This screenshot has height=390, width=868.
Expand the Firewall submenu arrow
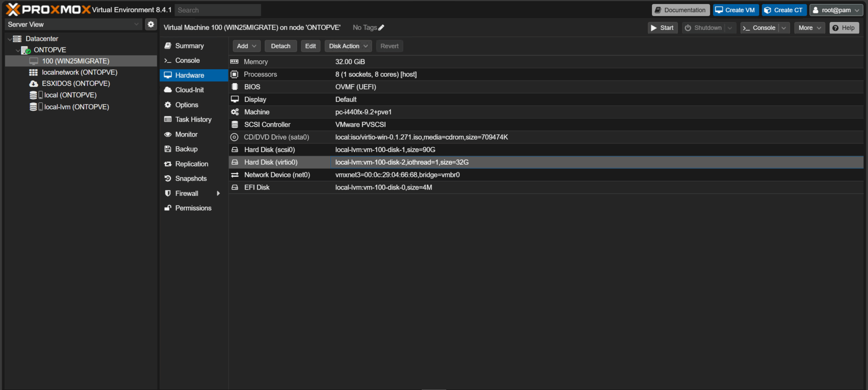pyautogui.click(x=218, y=194)
